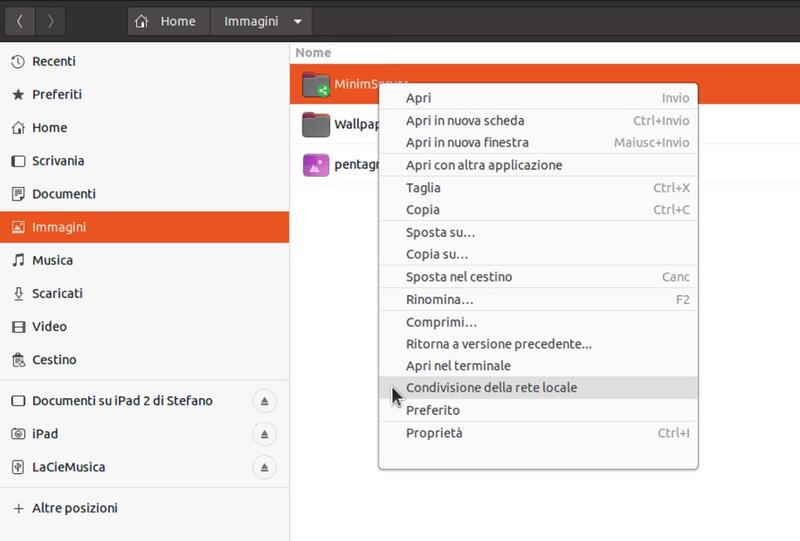The height and width of the screenshot is (541, 800).
Task: Open Musica folder from the sidebar
Action: coord(52,261)
